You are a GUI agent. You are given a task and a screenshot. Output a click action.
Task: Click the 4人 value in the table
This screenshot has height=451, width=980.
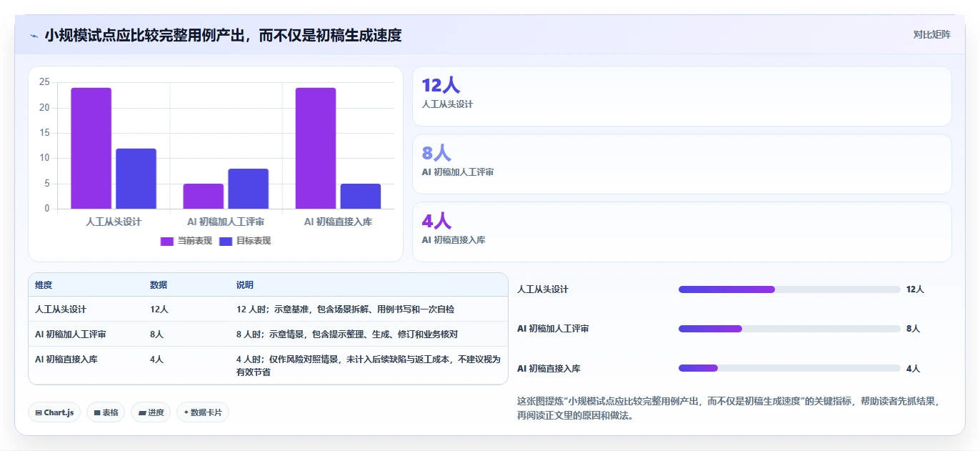point(157,360)
